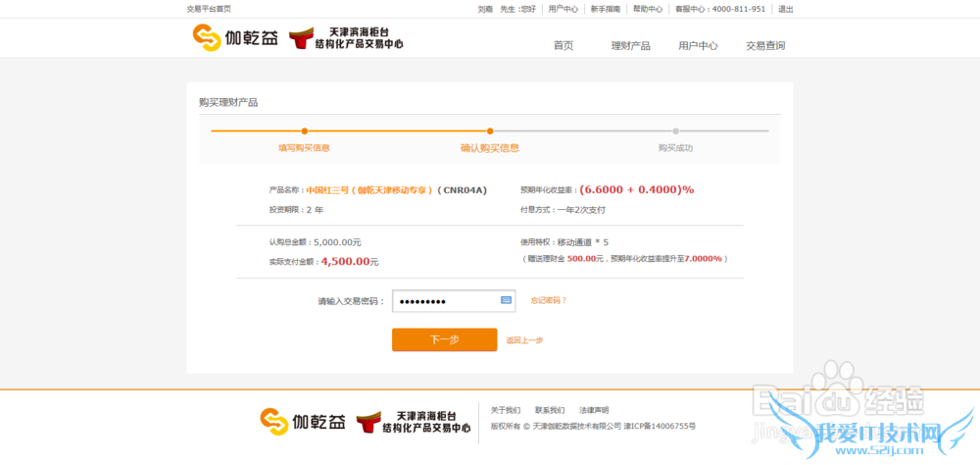This screenshot has width=980, height=465.
Task: Click the 4,500.00 actual payment amount
Action: coord(345,262)
